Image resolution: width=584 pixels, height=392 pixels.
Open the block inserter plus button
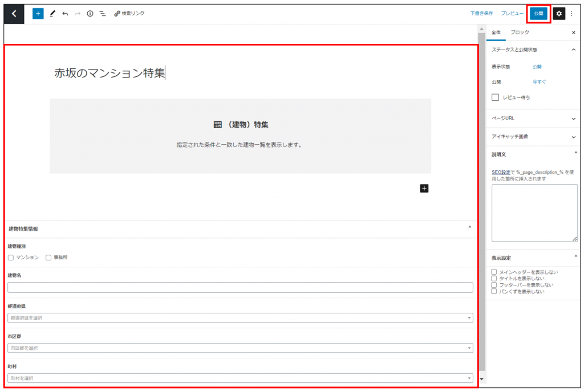point(38,13)
